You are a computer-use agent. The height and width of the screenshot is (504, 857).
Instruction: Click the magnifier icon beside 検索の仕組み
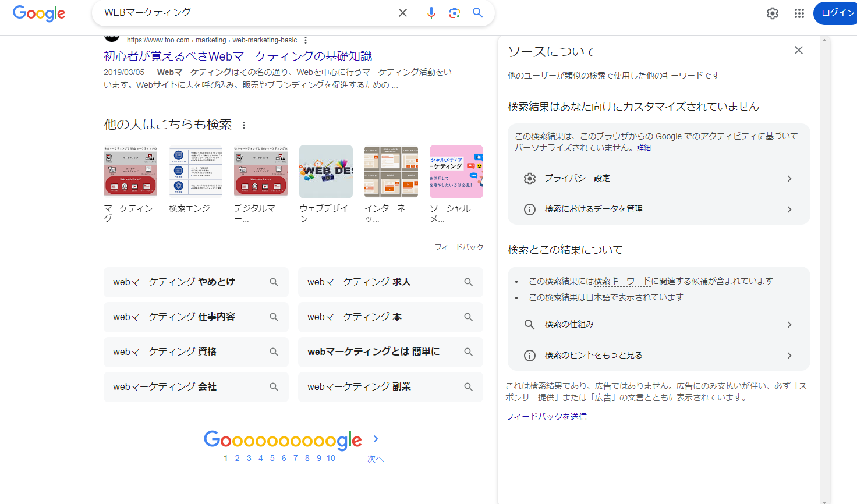(529, 325)
